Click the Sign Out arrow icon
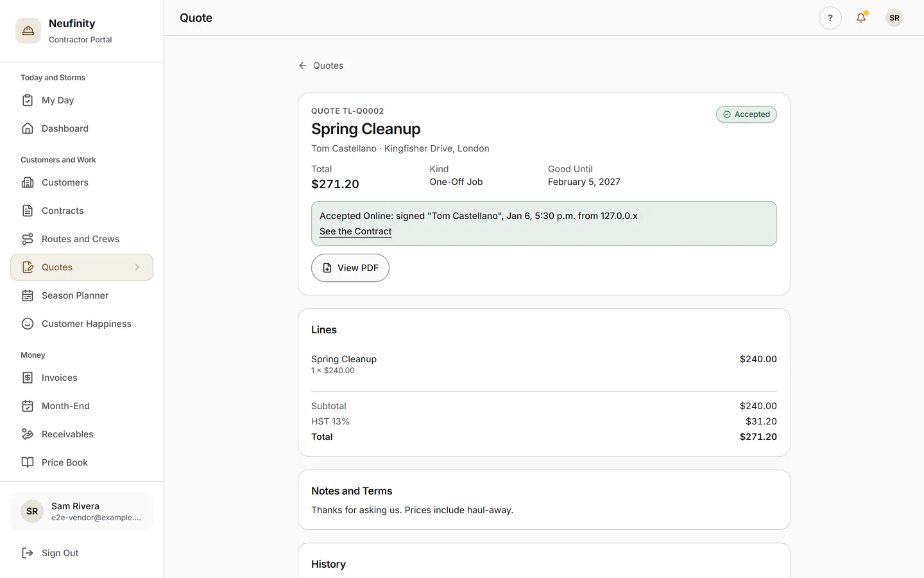 (x=28, y=553)
